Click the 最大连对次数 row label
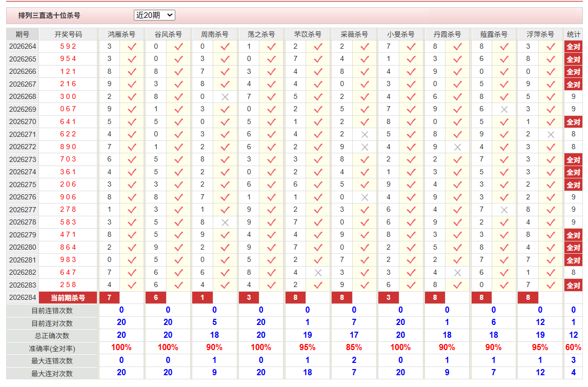 52,374
